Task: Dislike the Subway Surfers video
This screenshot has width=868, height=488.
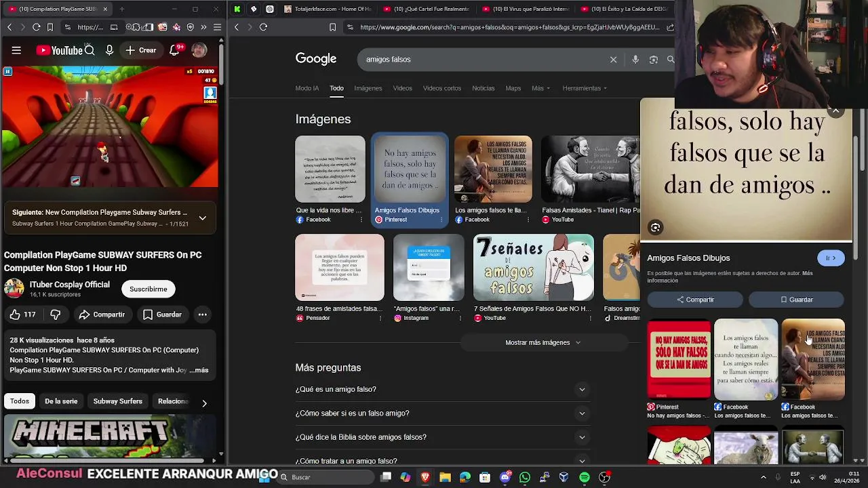Action: 56,314
